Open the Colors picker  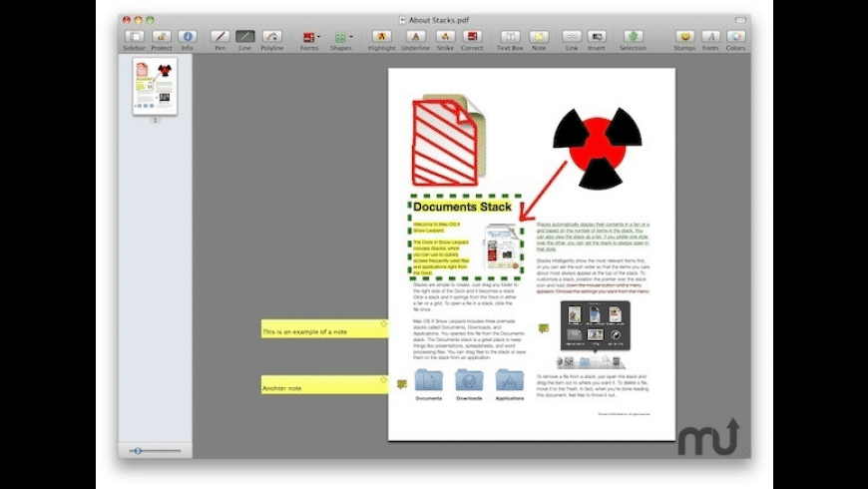735,37
